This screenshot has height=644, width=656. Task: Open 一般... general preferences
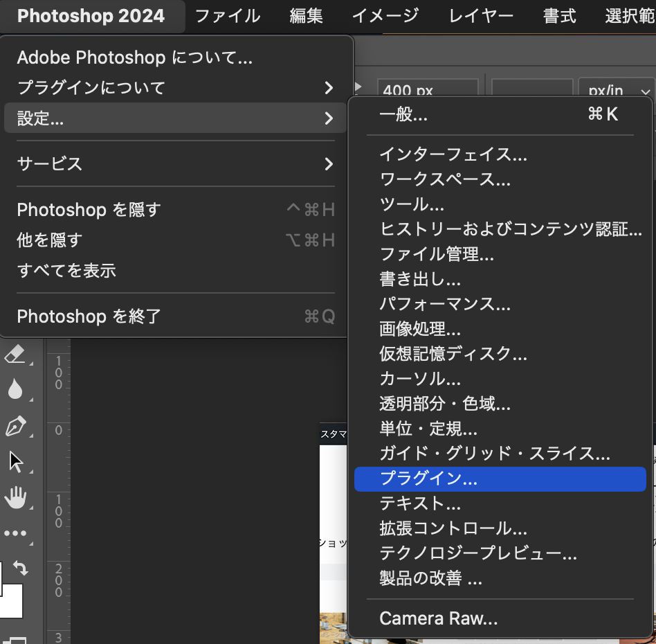(403, 115)
